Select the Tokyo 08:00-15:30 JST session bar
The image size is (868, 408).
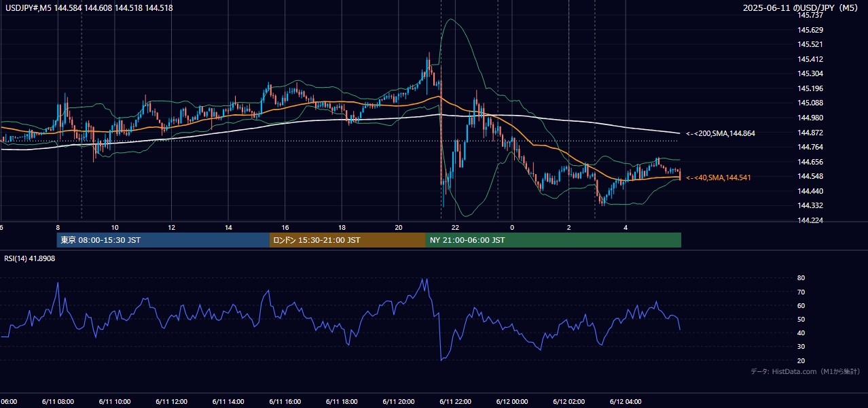(163, 240)
